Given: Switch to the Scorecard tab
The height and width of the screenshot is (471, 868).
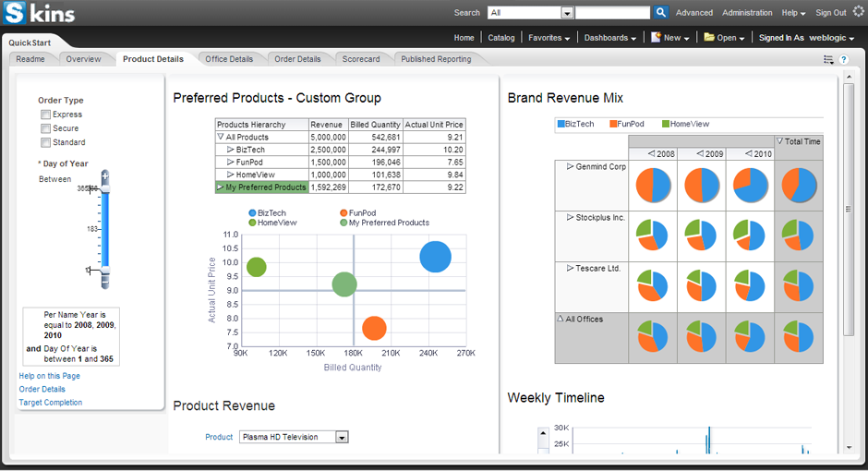Looking at the screenshot, I should (x=361, y=59).
